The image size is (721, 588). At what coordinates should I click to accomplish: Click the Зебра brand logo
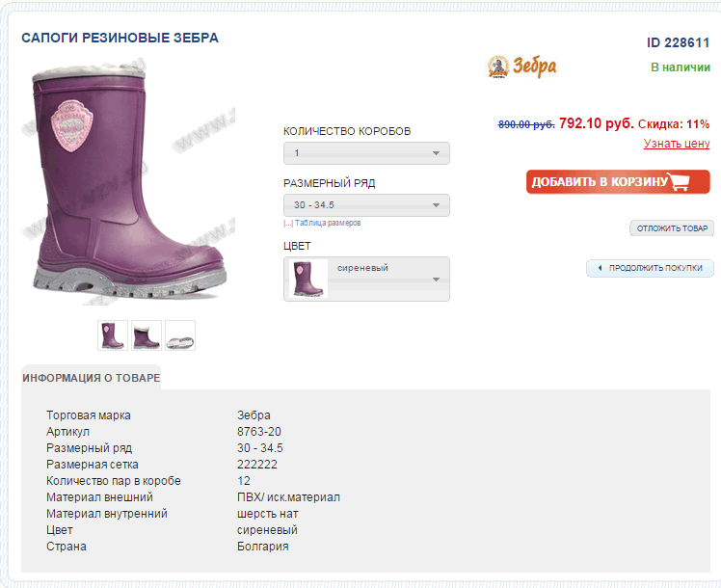pyautogui.click(x=521, y=67)
